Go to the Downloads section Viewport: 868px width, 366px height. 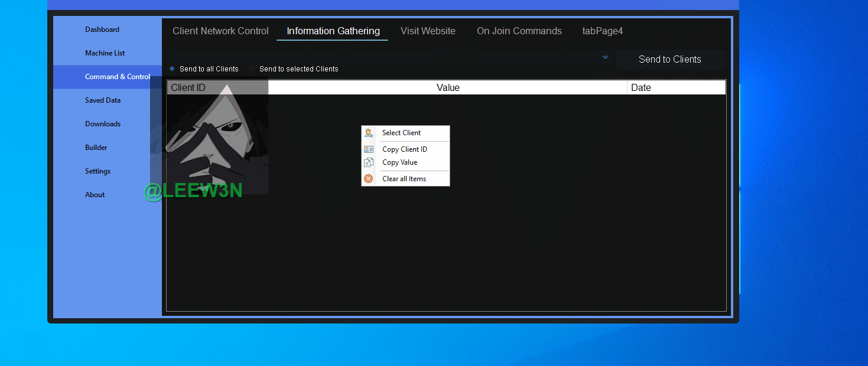pos(103,124)
